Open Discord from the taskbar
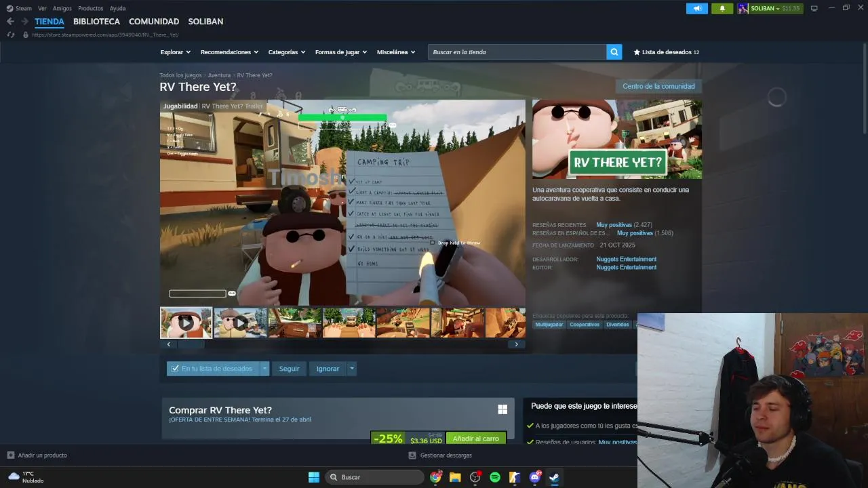Screen dimensions: 868x488 534,477
